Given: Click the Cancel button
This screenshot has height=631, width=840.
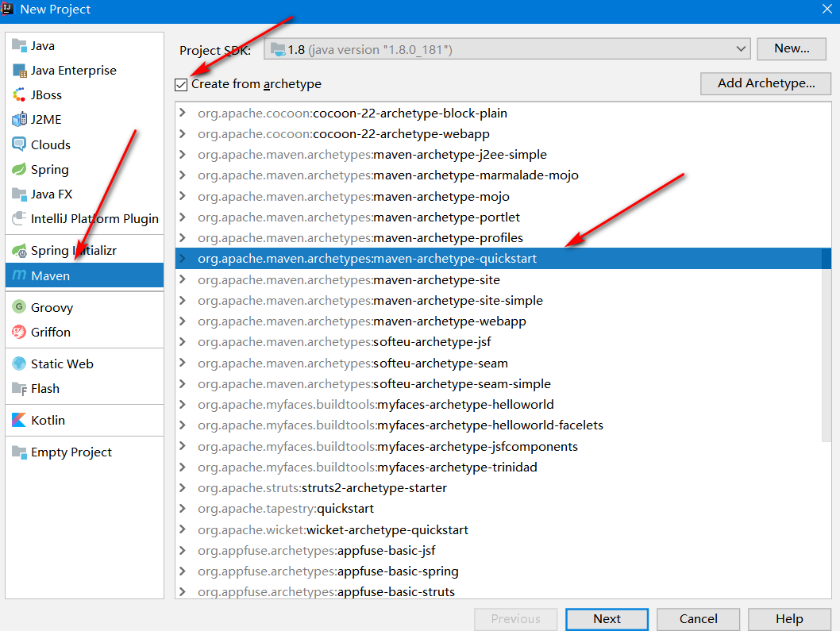Looking at the screenshot, I should 698,618.
